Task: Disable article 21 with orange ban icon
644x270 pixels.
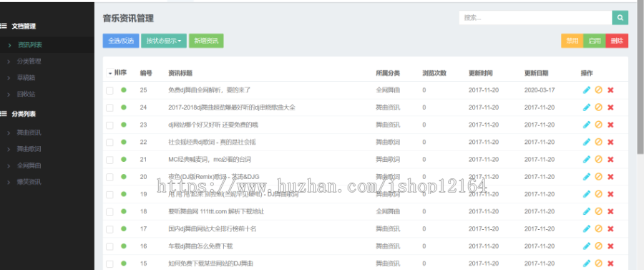Action: [x=598, y=160]
